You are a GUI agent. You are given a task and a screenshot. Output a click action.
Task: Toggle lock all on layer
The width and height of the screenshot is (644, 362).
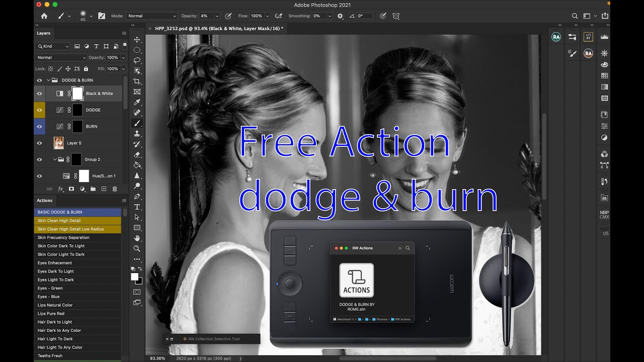(86, 69)
